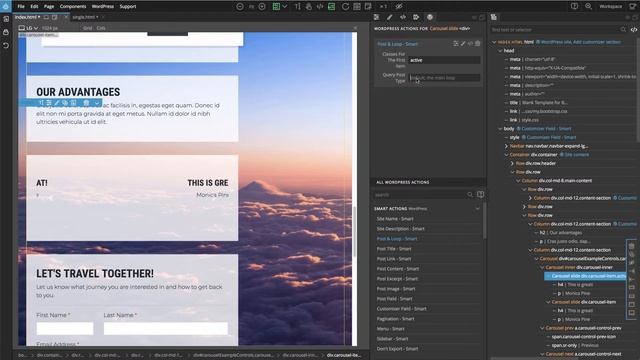Click the green page layout icon
The image size is (640, 360).
(276, 7)
